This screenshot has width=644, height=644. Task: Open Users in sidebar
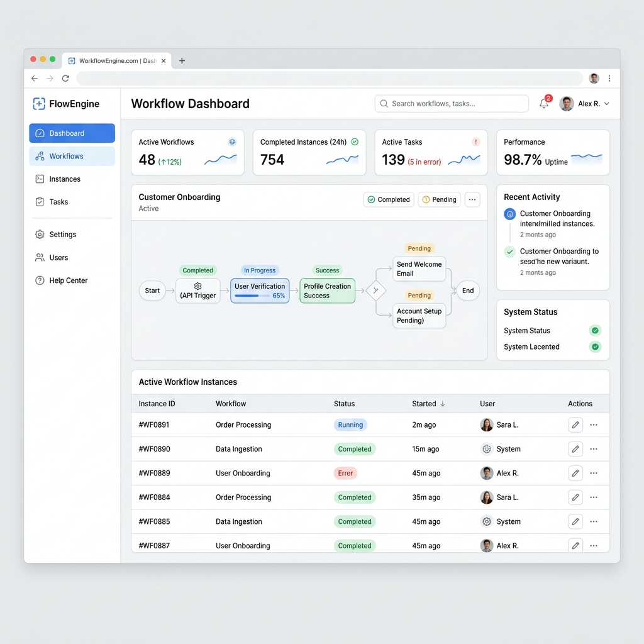72,257
